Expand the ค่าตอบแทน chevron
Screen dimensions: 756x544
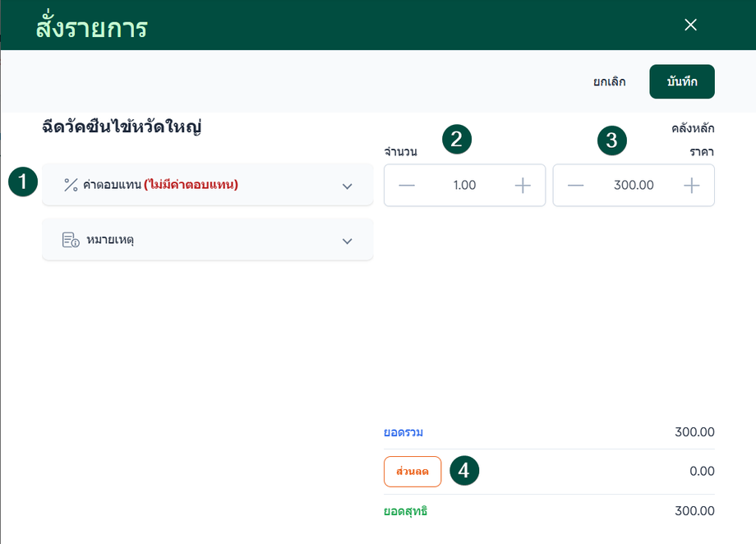click(x=347, y=186)
